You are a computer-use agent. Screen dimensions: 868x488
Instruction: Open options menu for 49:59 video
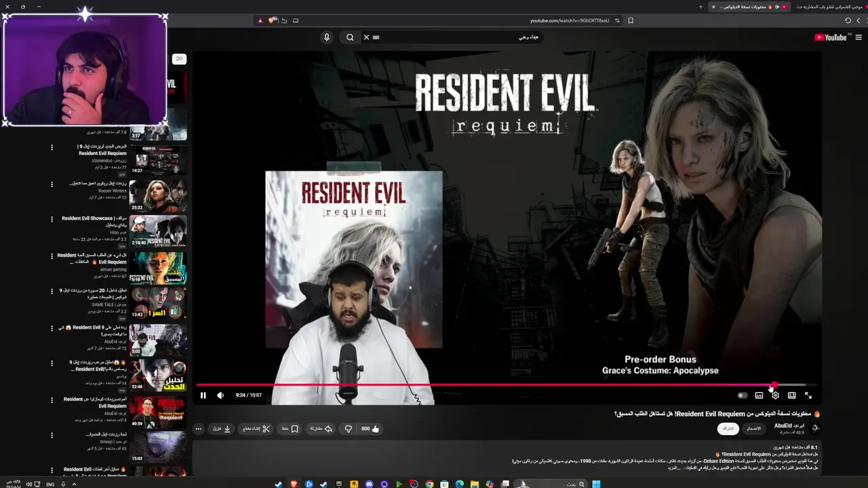[52, 400]
